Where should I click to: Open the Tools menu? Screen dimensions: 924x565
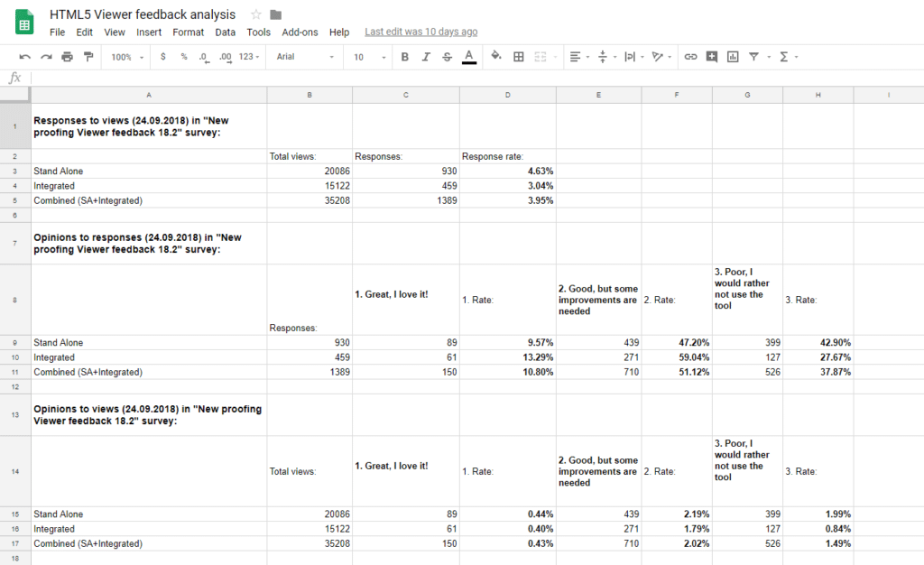click(x=258, y=32)
